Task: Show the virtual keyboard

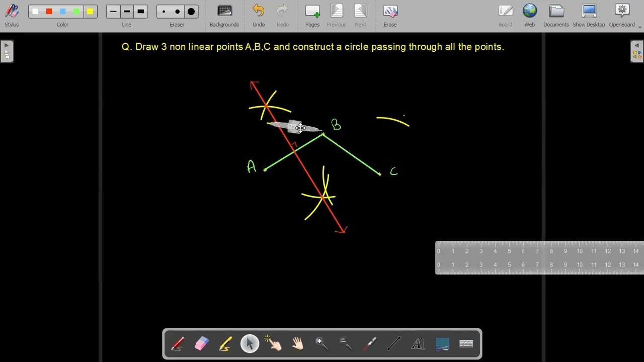Action: coord(466,344)
